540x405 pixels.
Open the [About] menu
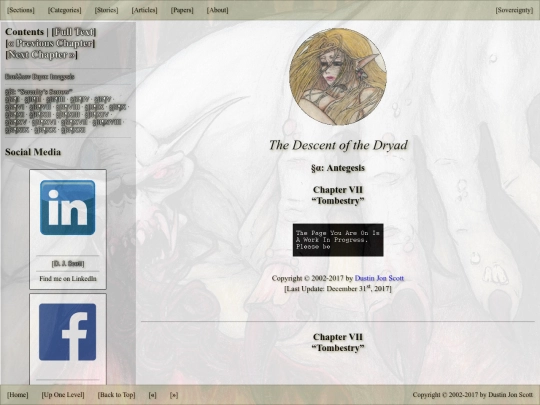coord(217,10)
